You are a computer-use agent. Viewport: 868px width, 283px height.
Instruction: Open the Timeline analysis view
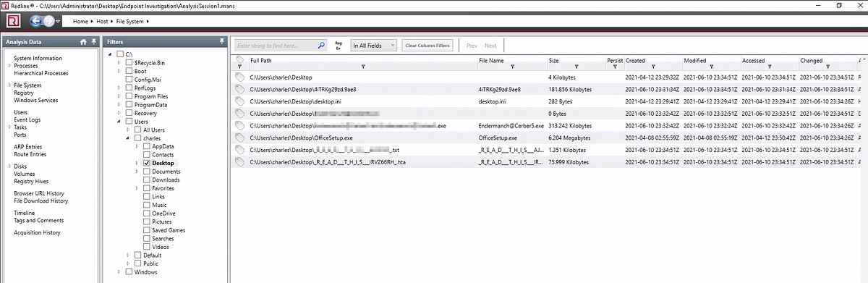(x=25, y=213)
